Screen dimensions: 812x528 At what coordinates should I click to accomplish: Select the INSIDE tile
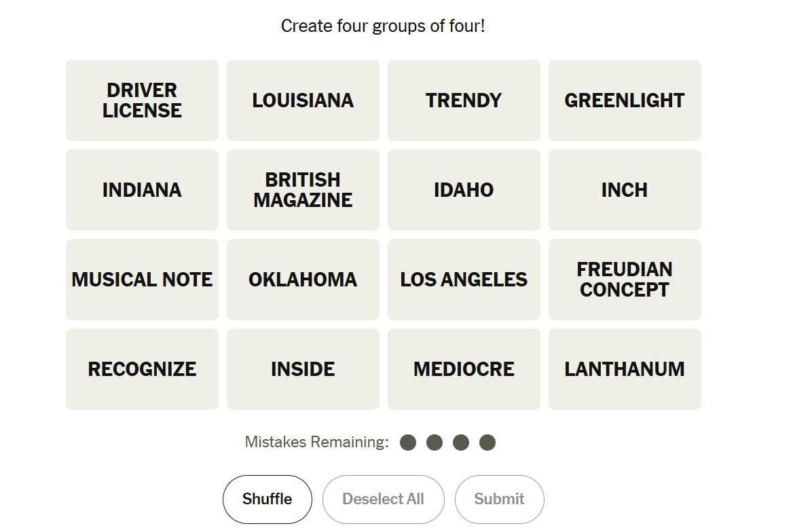click(303, 369)
